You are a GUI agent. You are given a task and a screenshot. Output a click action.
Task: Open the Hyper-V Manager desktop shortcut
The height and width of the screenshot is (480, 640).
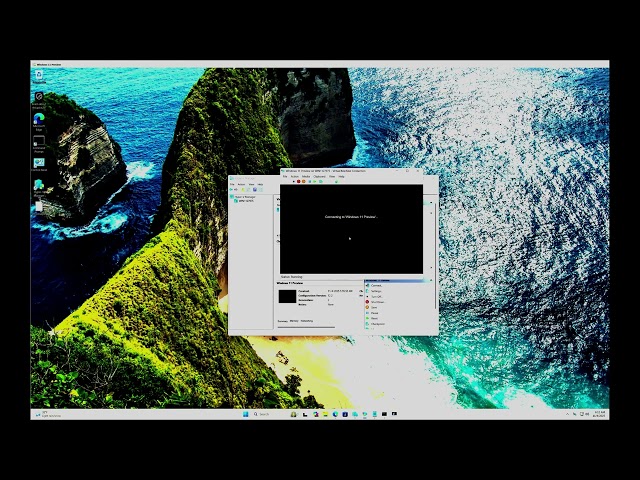[x=39, y=188]
